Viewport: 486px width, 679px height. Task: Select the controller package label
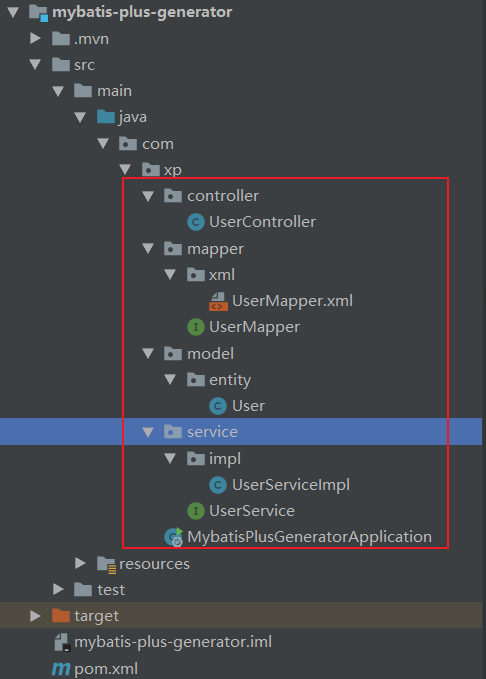tap(223, 196)
